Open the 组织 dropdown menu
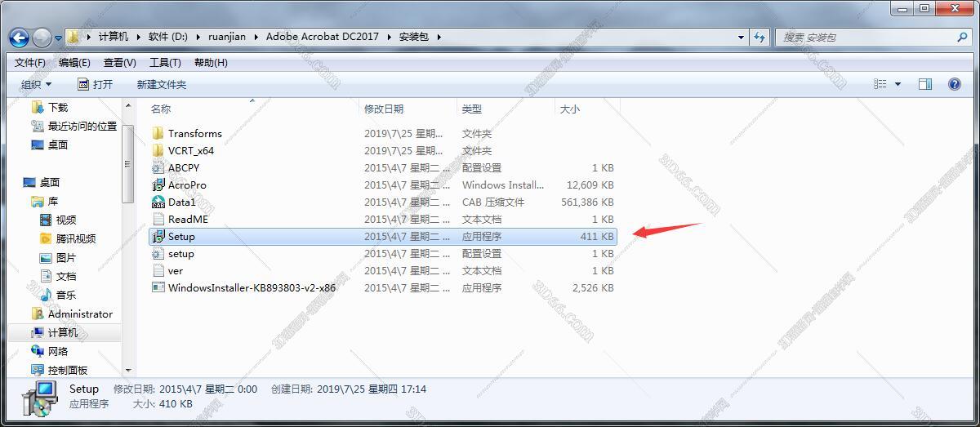 (x=36, y=84)
